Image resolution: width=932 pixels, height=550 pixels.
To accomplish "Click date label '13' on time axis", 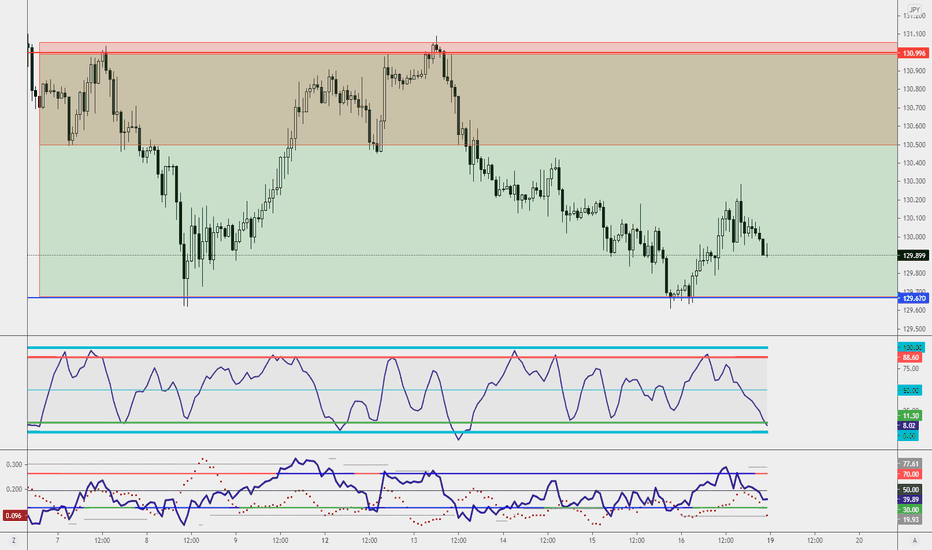I will pos(414,540).
